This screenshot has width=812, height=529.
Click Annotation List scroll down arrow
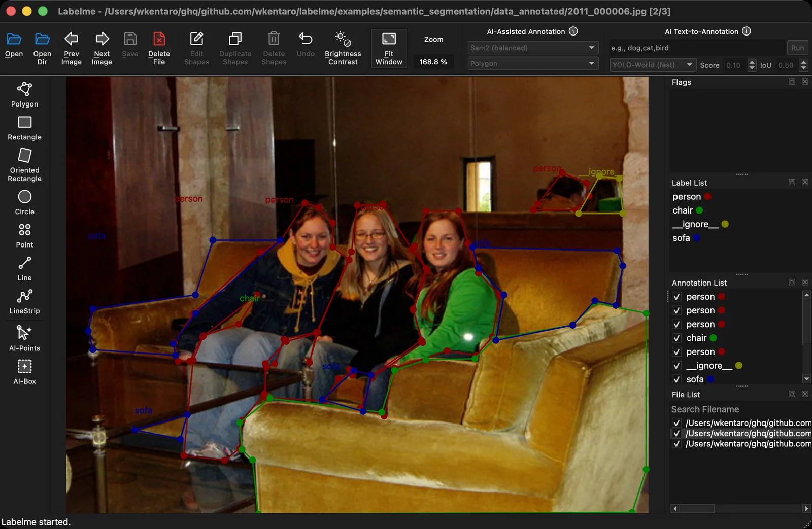(806, 379)
